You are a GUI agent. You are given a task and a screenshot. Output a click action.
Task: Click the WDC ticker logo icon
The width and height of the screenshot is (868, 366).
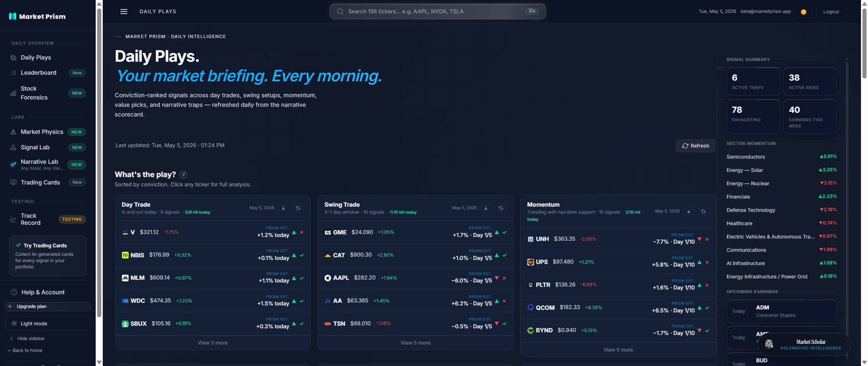coord(125,301)
